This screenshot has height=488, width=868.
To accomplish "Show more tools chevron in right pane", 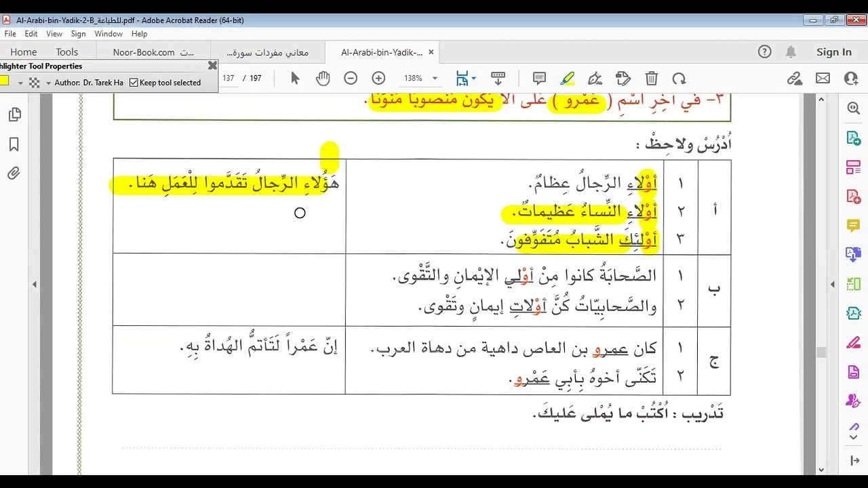I will click(x=853, y=438).
